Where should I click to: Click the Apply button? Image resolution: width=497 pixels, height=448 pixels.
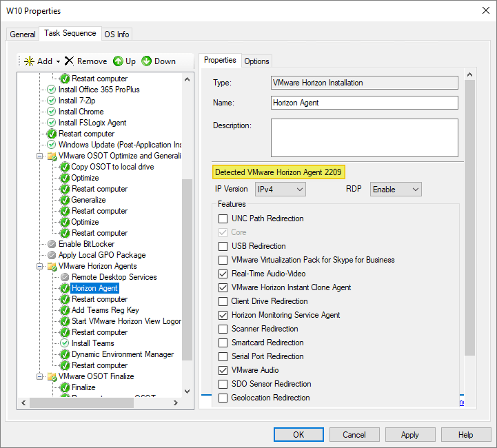pos(409,435)
